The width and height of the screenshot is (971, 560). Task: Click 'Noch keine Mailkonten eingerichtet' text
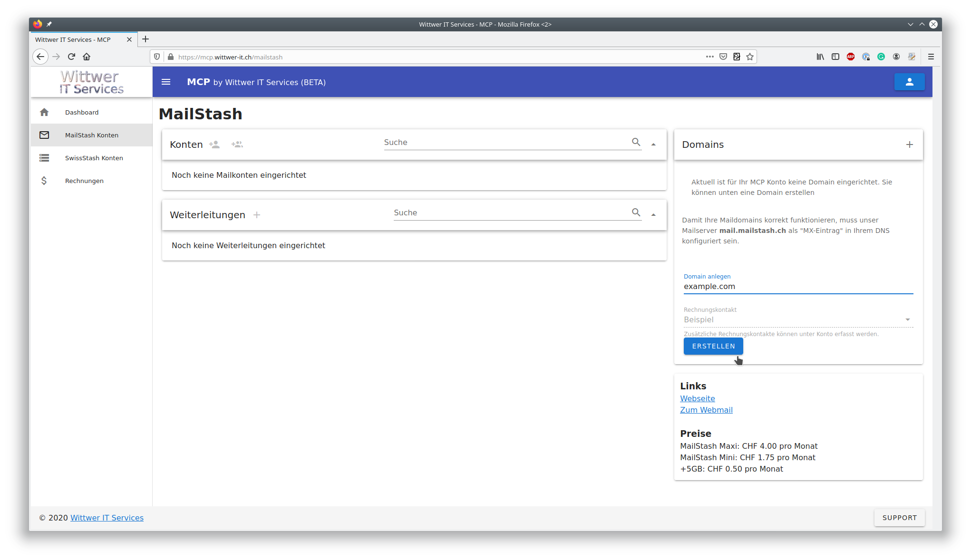pos(239,175)
